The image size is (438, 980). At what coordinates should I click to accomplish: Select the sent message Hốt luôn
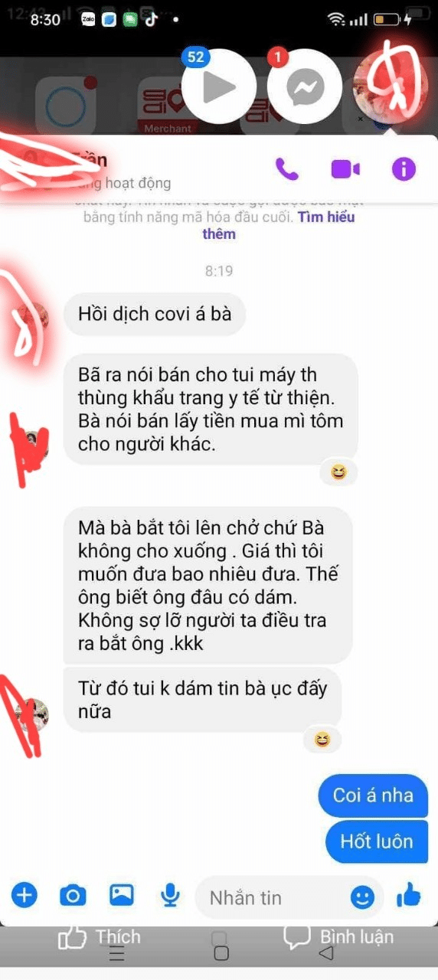point(377,841)
